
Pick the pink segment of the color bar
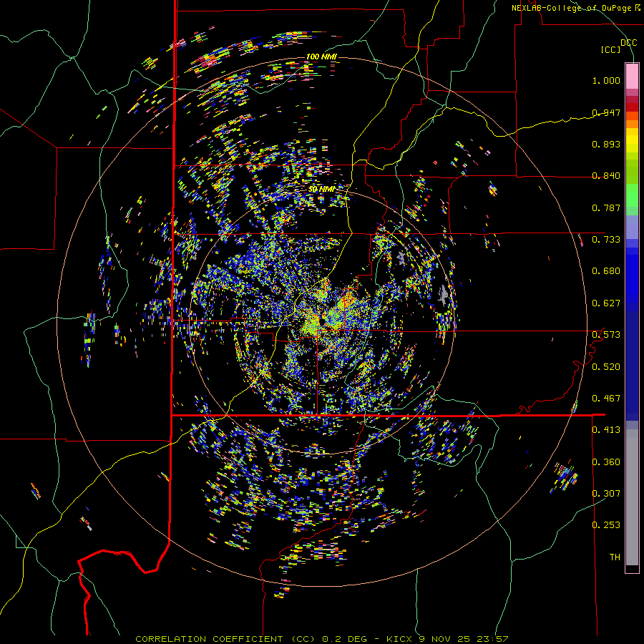(632, 76)
